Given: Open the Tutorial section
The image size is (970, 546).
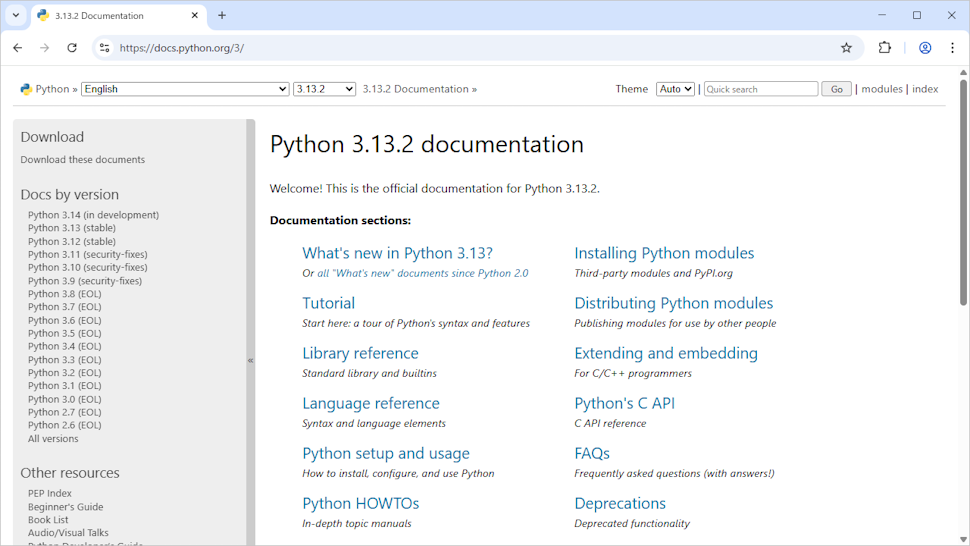Looking at the screenshot, I should point(328,304).
